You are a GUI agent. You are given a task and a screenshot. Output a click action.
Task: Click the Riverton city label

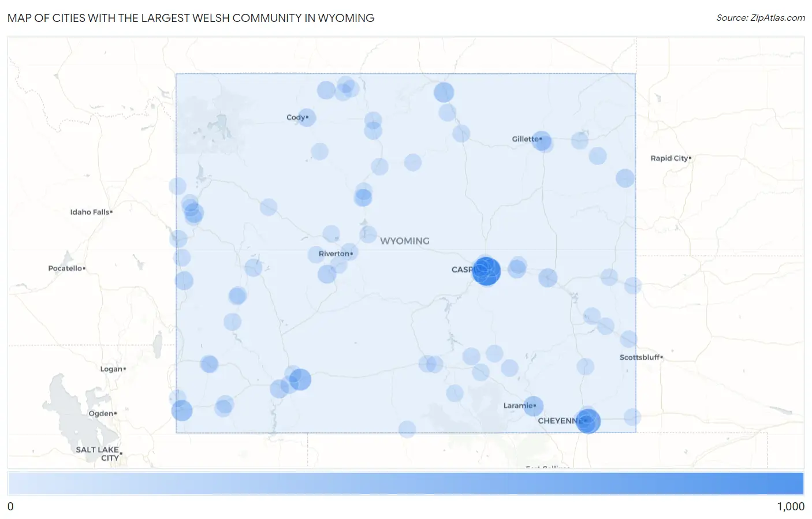point(334,253)
